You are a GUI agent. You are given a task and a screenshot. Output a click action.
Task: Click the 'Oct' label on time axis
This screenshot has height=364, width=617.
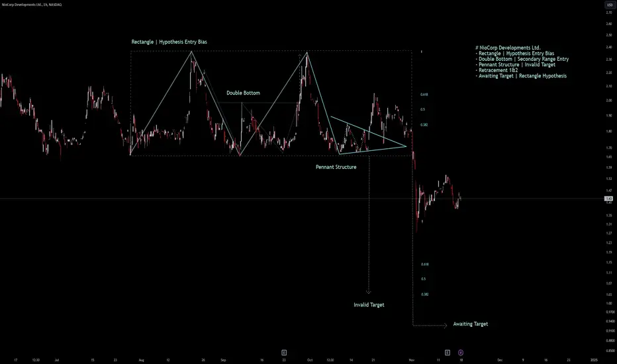[310, 360]
